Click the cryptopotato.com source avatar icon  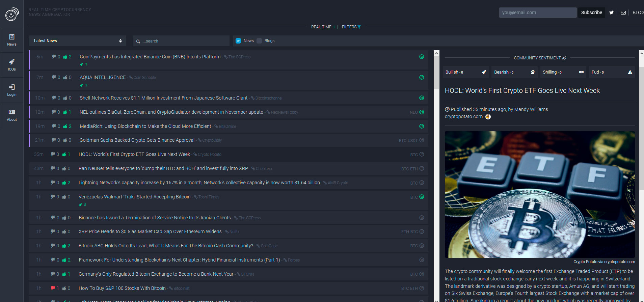point(488,117)
